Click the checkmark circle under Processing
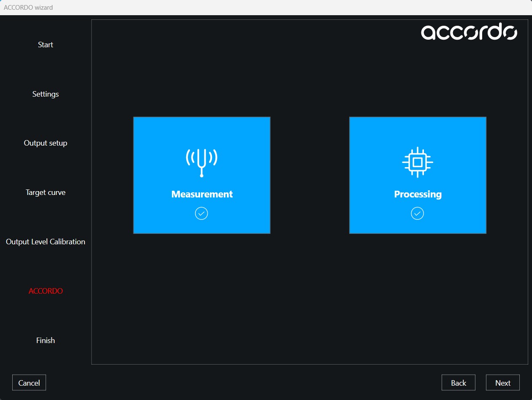532x400 pixels. point(418,214)
